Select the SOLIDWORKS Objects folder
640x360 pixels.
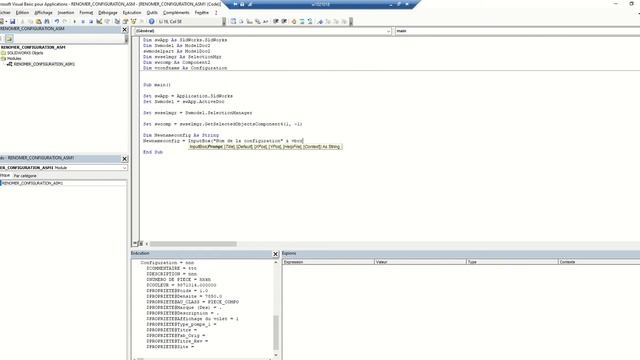[x=25, y=53]
